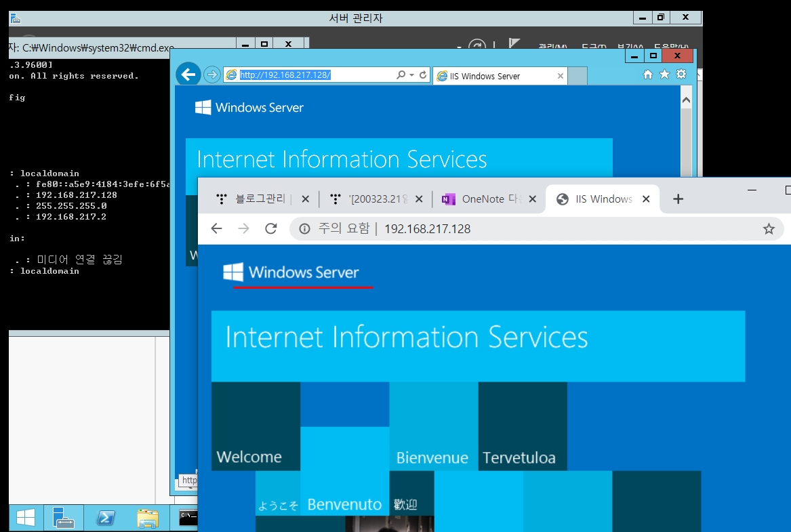Click the Bienvenue tile
This screenshot has width=791, height=532.
[434, 426]
